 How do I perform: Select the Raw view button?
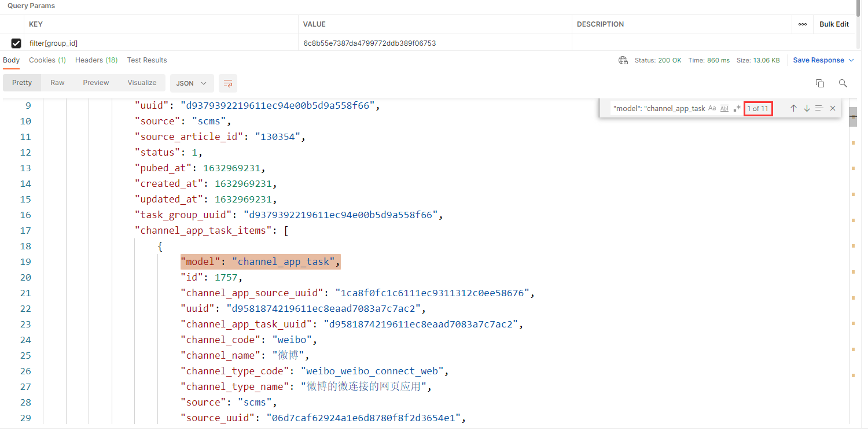[57, 83]
